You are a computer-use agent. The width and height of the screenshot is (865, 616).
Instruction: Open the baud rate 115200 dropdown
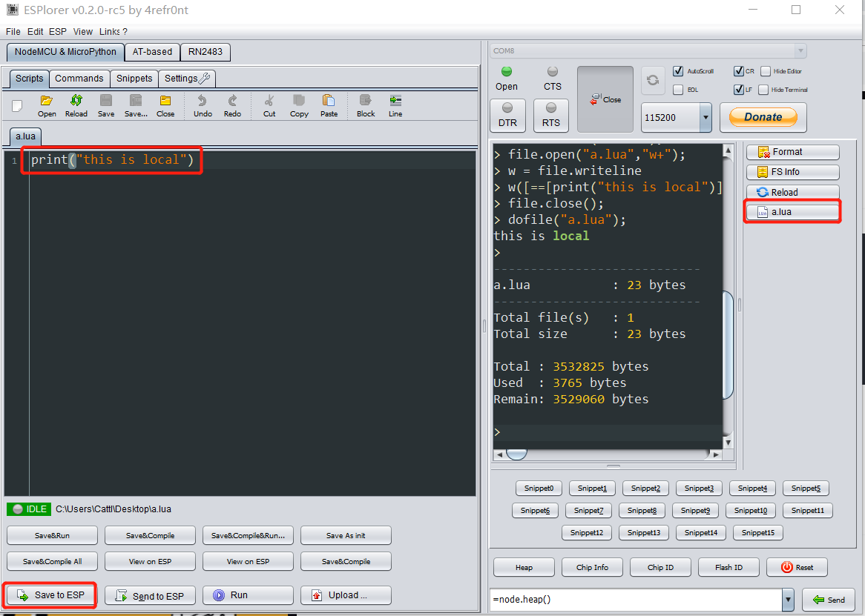(x=706, y=117)
